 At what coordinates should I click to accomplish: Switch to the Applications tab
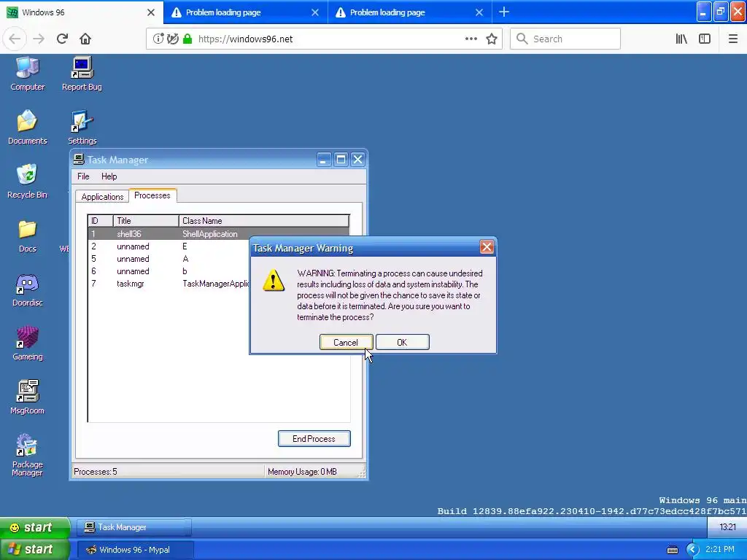(102, 196)
